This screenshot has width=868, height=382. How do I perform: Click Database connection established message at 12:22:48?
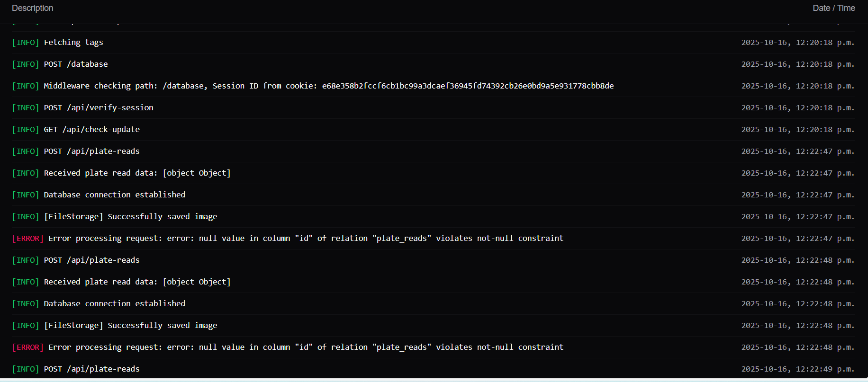tap(114, 304)
